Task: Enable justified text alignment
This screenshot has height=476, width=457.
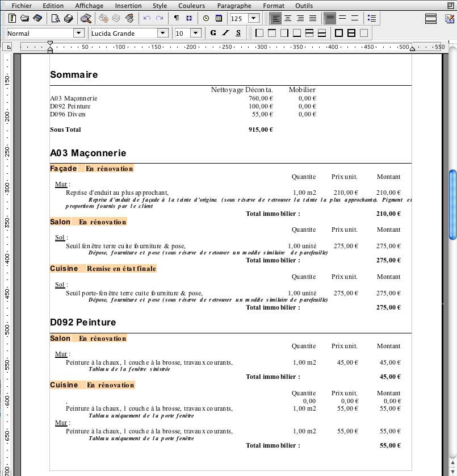Action: 312,19
